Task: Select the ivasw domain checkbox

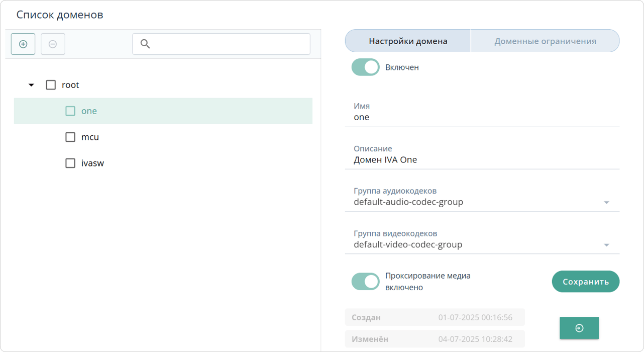Action: point(70,163)
